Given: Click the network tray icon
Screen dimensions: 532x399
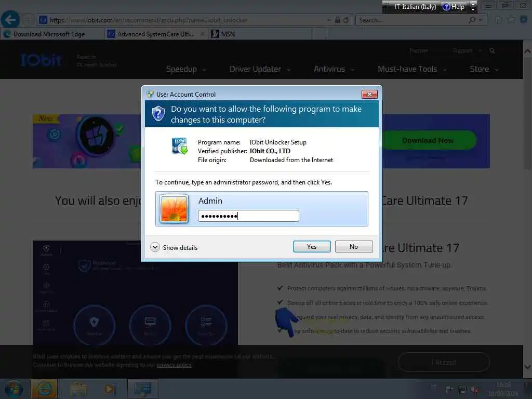Looking at the screenshot, I should click(x=462, y=389).
